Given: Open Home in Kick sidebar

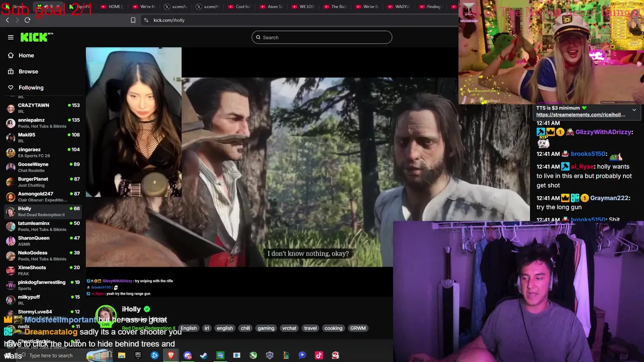Looking at the screenshot, I should [x=26, y=55].
